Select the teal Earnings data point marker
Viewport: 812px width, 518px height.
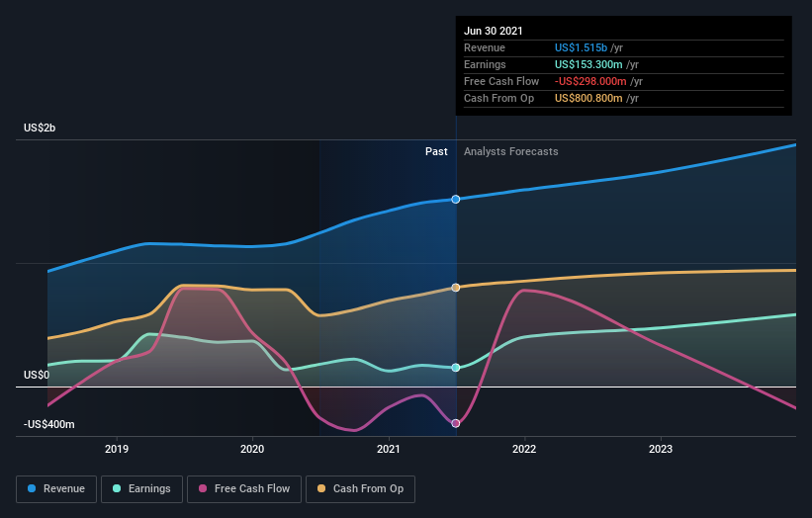[456, 368]
